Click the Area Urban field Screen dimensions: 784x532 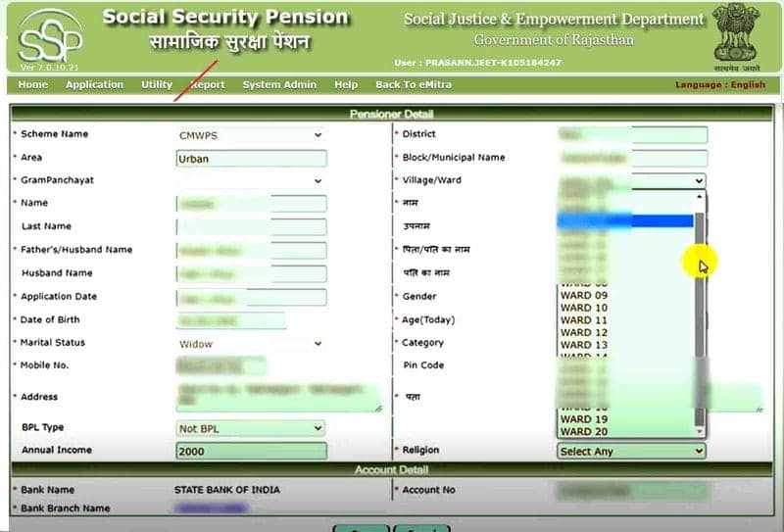[x=252, y=159]
